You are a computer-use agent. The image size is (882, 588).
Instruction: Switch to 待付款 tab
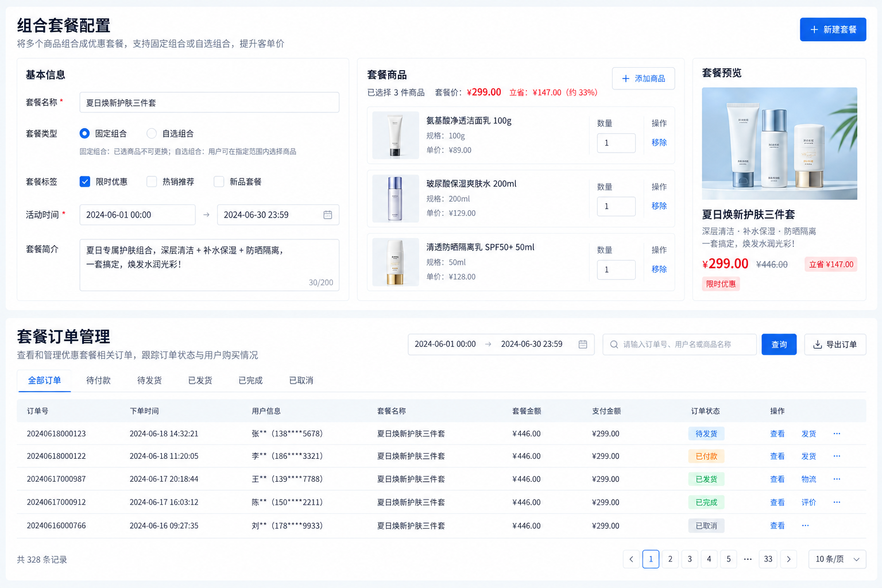[98, 380]
